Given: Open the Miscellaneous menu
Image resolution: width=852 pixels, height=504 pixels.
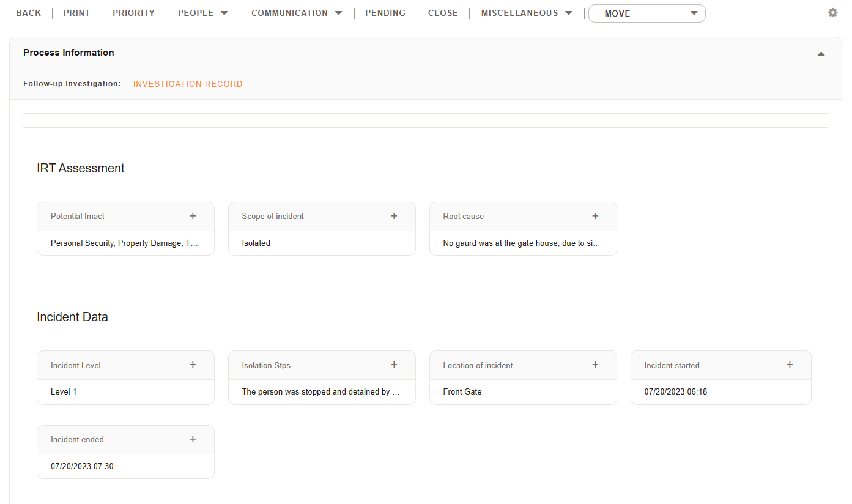Looking at the screenshot, I should tap(527, 13).
